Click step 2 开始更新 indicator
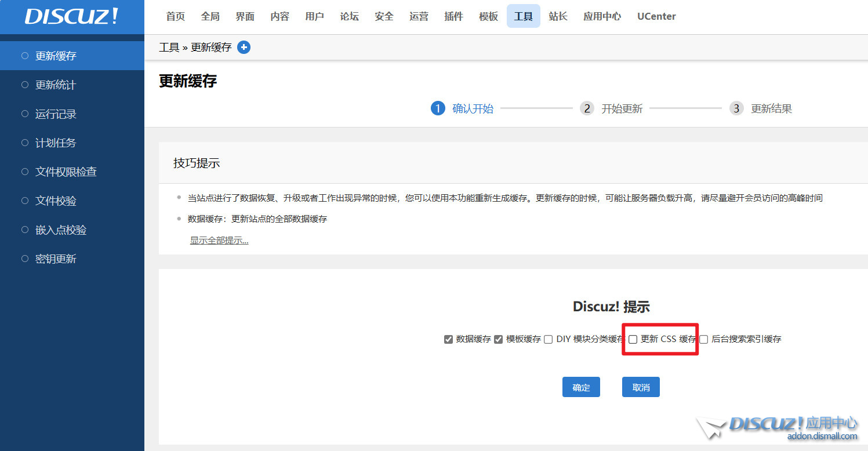The width and height of the screenshot is (868, 451). [x=612, y=108]
